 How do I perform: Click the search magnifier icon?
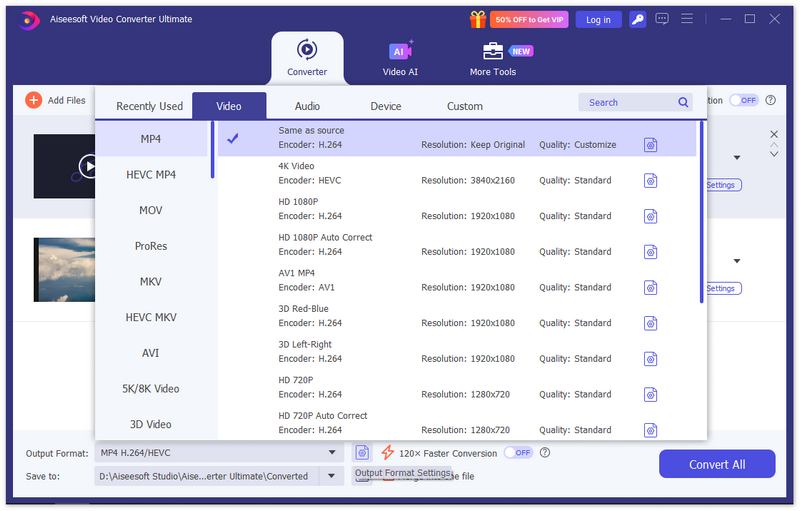tap(684, 102)
